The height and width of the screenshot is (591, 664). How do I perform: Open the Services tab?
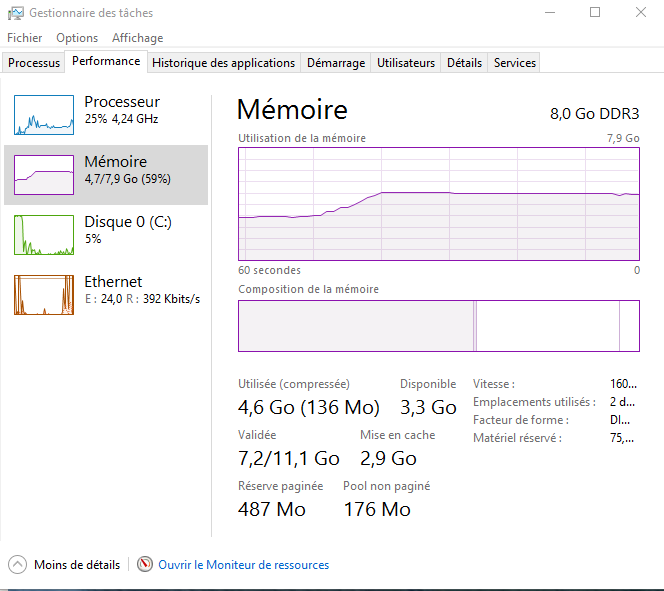click(x=515, y=62)
